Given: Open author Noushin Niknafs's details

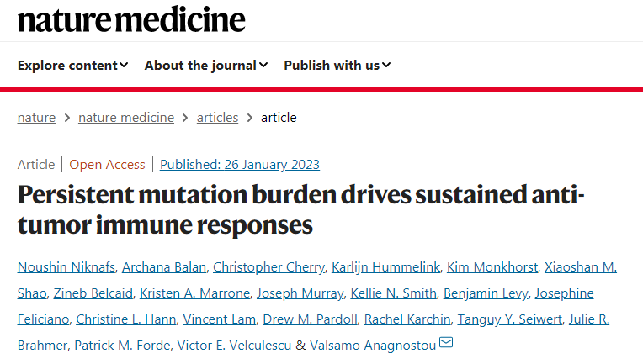Looking at the screenshot, I should 66,268.
